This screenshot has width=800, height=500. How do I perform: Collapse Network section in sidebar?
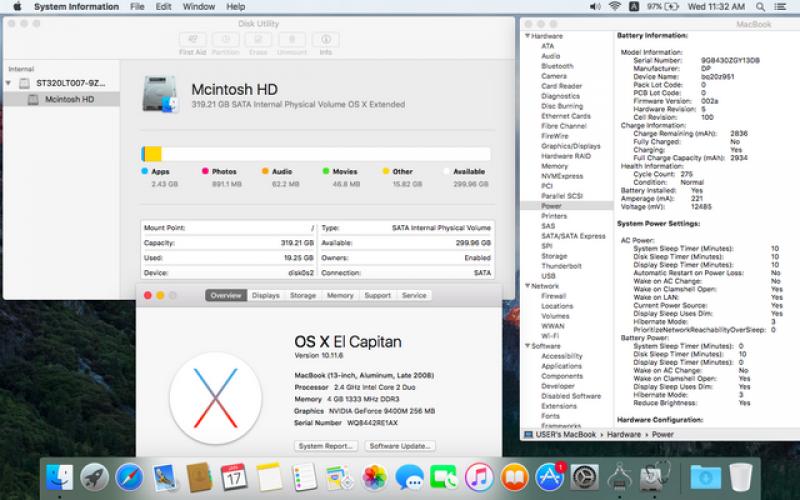tap(528, 286)
